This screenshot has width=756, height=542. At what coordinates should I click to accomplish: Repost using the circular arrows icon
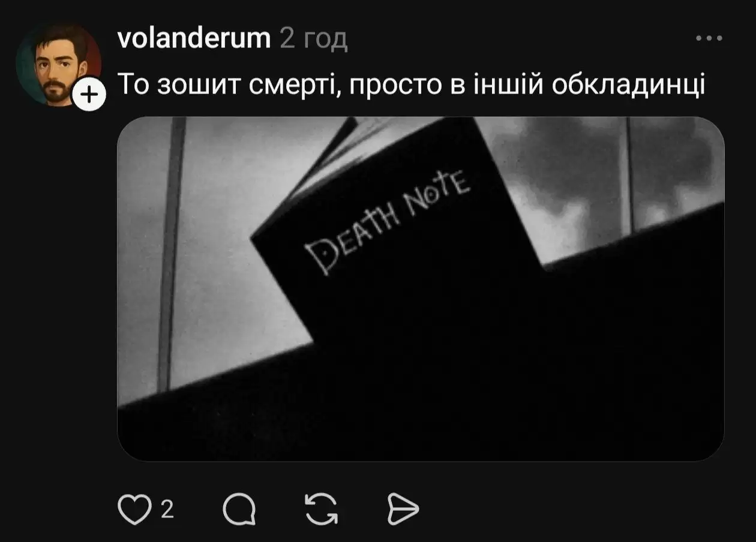coord(321,510)
